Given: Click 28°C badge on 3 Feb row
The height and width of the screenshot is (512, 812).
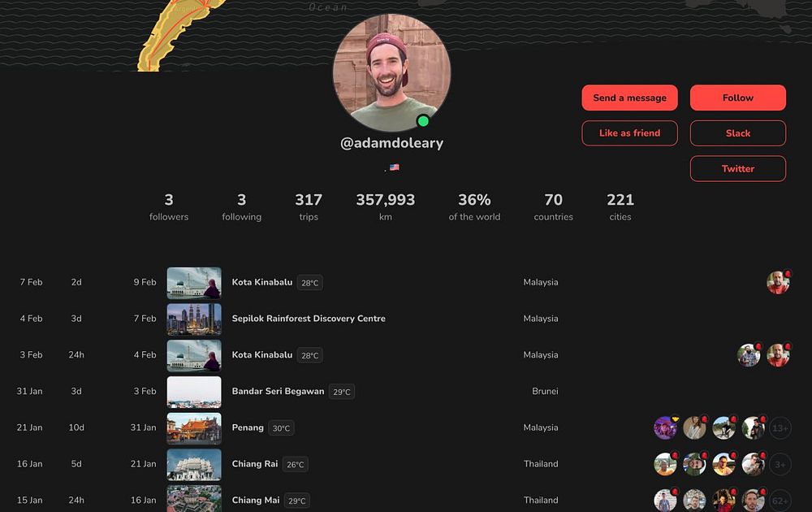Looking at the screenshot, I should click(309, 355).
